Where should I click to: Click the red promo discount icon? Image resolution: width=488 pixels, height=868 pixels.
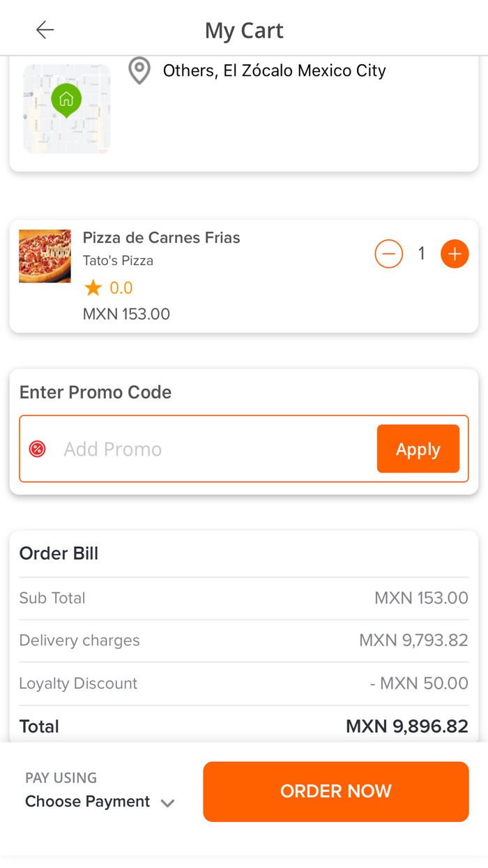coord(37,449)
